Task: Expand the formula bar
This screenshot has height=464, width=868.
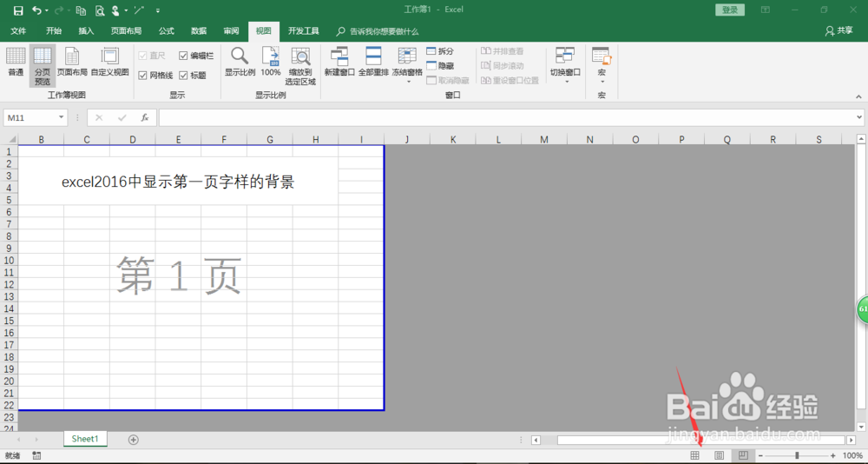Action: pos(859,117)
